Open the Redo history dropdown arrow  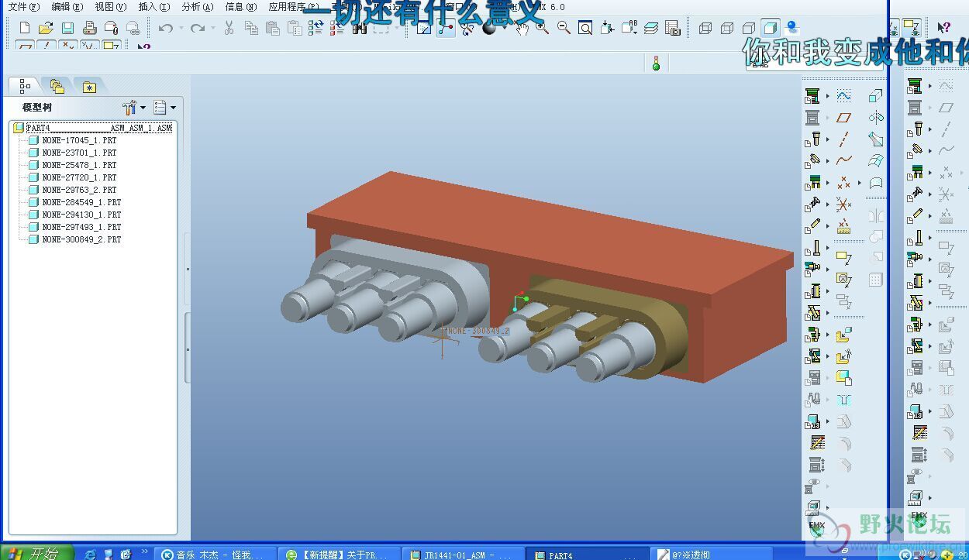[213, 29]
